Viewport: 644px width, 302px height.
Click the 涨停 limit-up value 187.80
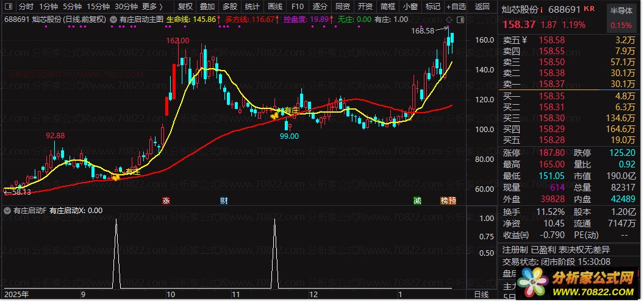tap(551, 153)
